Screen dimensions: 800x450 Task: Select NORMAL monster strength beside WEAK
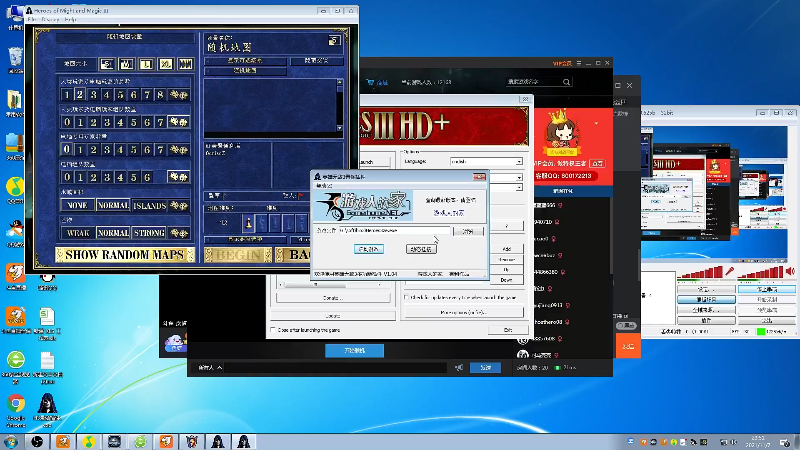(x=113, y=233)
